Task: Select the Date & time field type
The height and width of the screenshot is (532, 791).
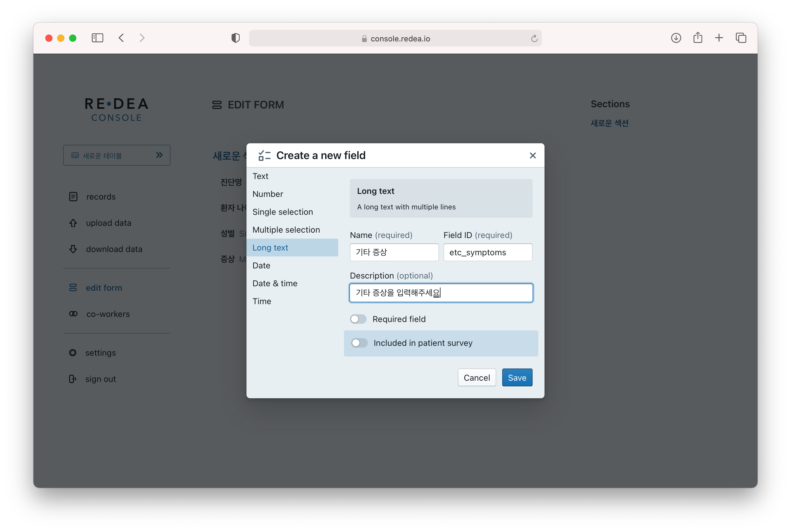Action: tap(274, 283)
